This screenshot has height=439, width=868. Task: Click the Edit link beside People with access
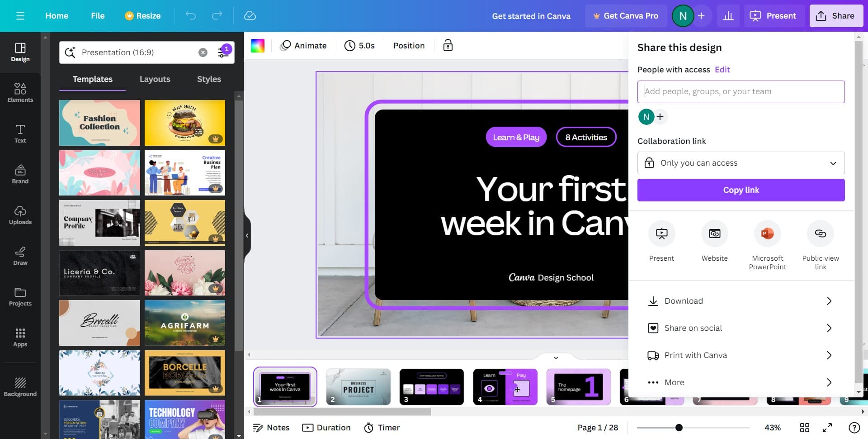coord(722,70)
